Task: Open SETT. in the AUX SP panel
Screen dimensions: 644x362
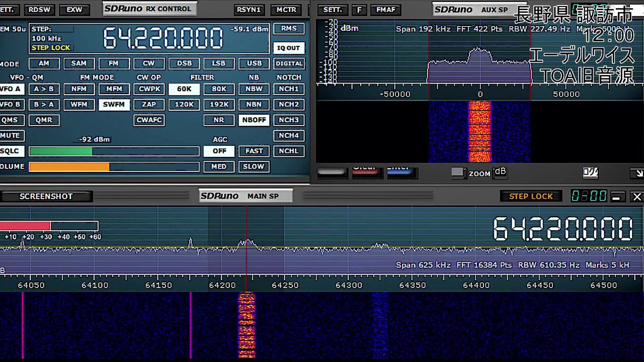Action: [x=332, y=10]
